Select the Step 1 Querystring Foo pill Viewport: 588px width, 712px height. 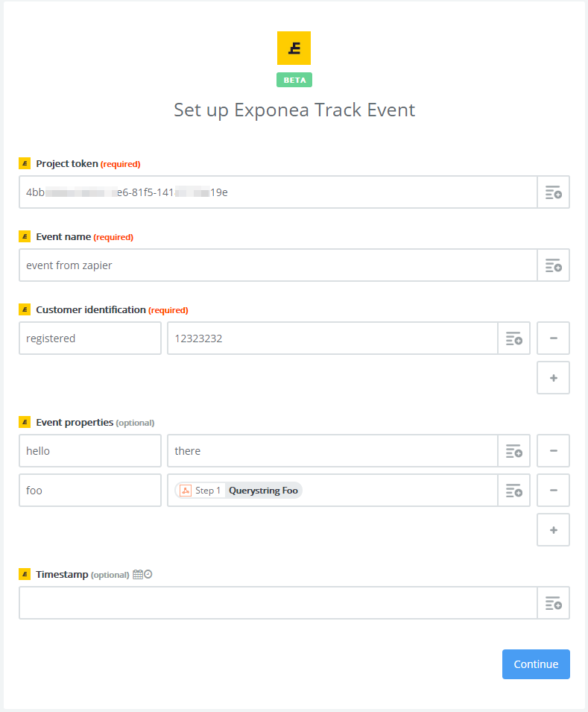238,491
